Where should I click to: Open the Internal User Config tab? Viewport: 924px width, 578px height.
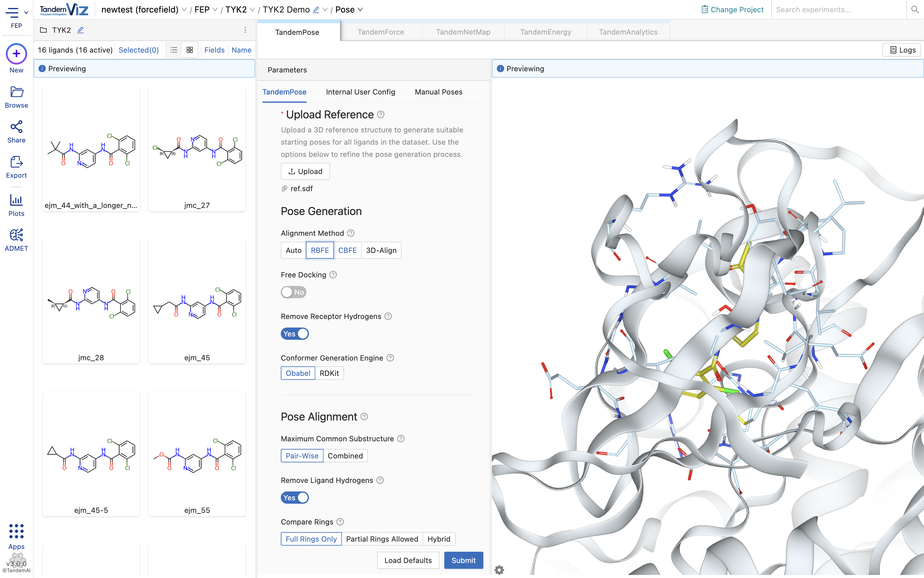pyautogui.click(x=361, y=92)
